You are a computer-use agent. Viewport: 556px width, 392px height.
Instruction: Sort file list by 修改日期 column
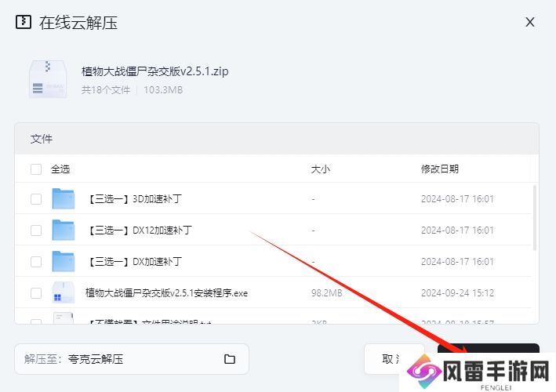pyautogui.click(x=439, y=169)
